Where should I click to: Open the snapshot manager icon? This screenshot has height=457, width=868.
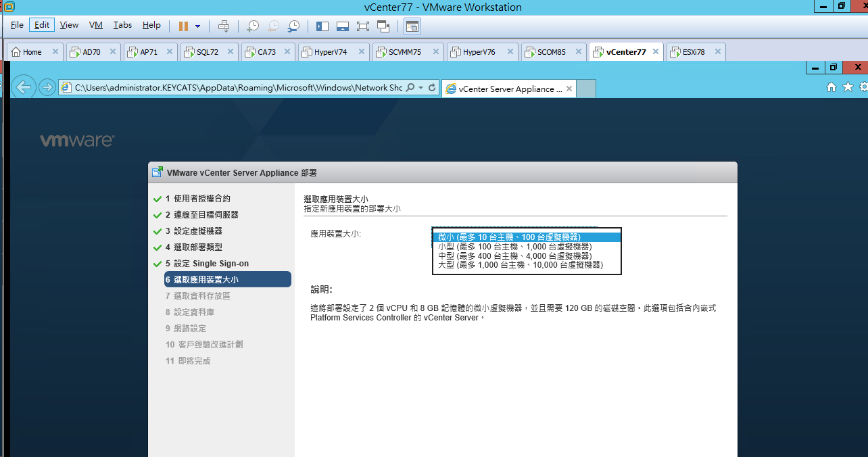click(293, 26)
